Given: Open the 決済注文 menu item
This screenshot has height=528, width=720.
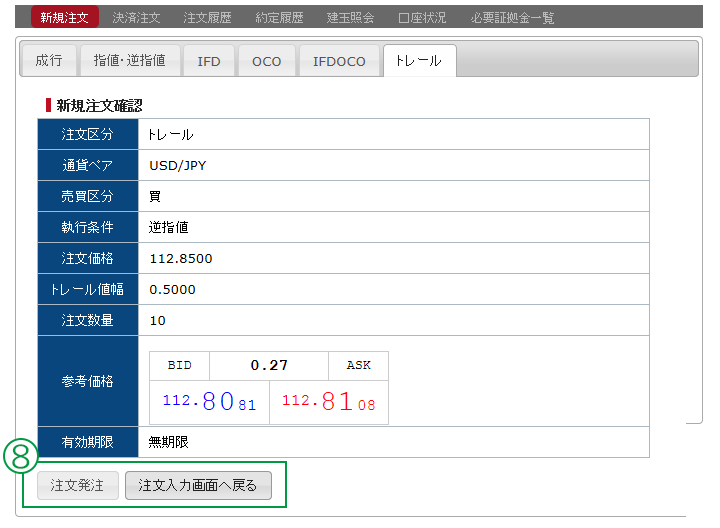Looking at the screenshot, I should 136,17.
